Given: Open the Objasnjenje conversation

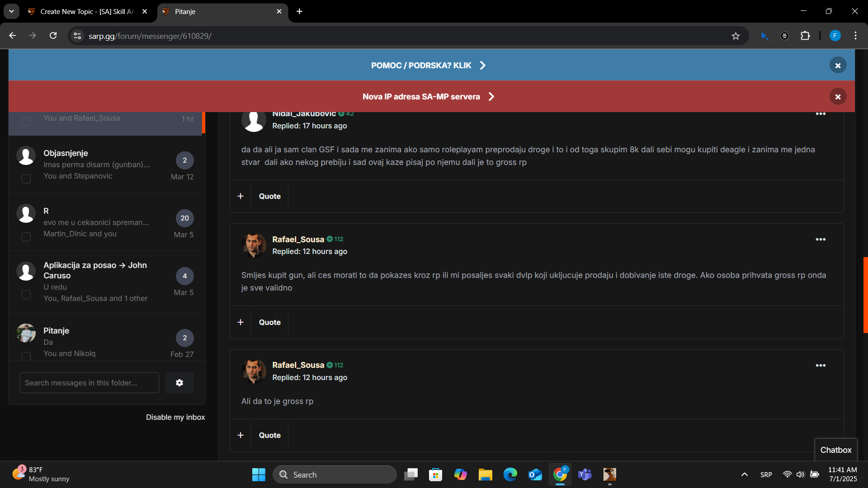Looking at the screenshot, I should tap(66, 153).
